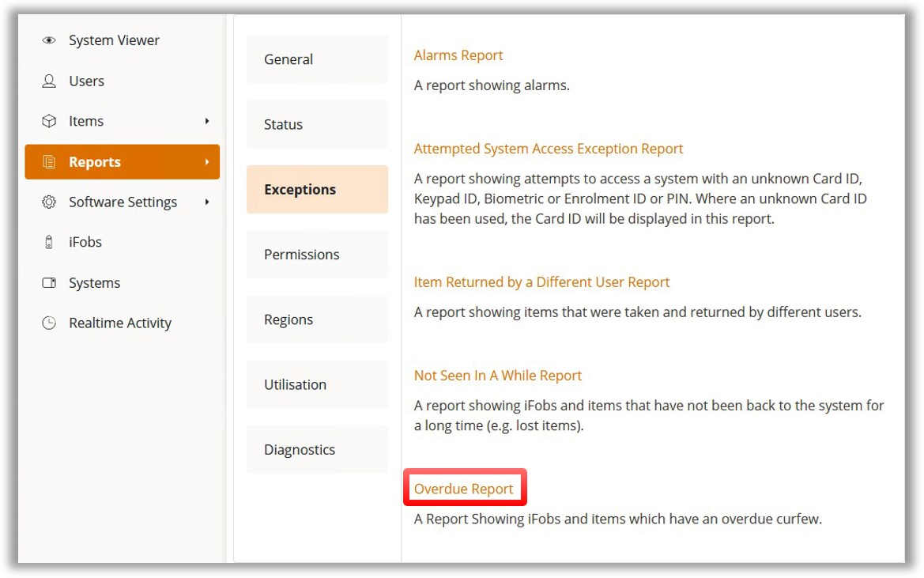Open the Alarms Report link
924x578 pixels.
coord(458,55)
